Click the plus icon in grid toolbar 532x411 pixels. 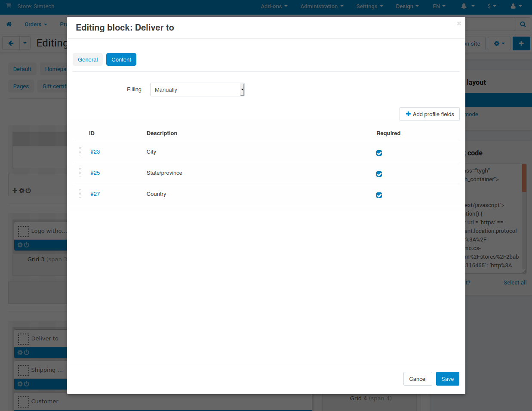pos(15,190)
